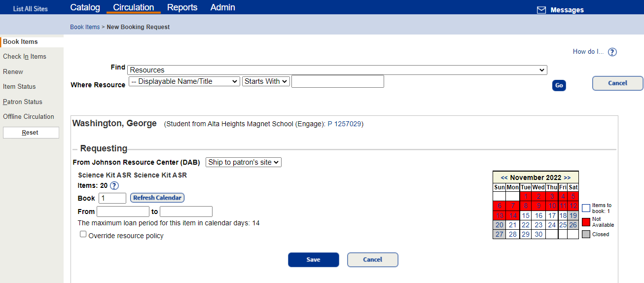
Task: Select November 30 on the calendar
Action: [538, 234]
